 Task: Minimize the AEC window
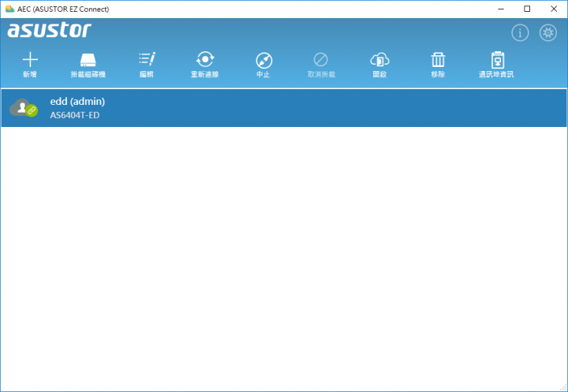pyautogui.click(x=501, y=9)
